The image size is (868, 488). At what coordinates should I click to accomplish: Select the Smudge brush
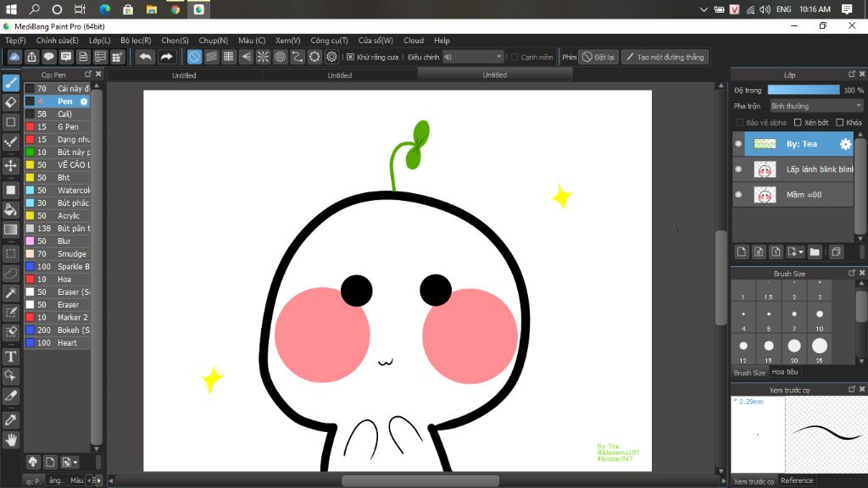(57, 254)
